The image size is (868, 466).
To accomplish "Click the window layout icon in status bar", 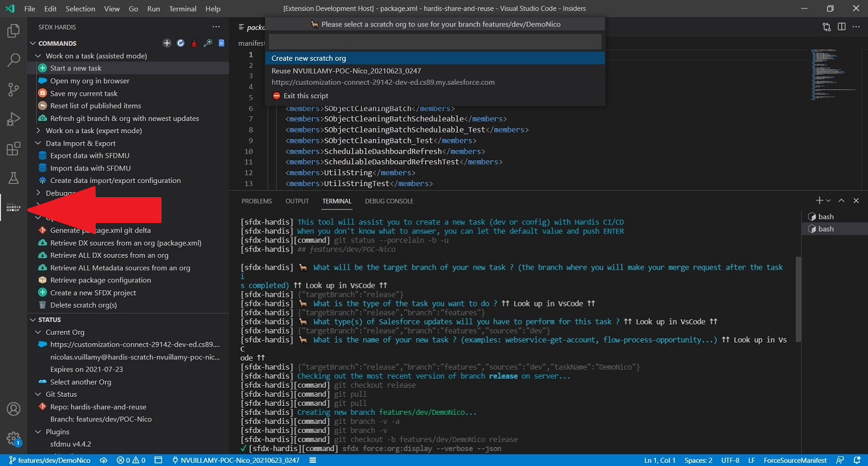I will (x=160, y=460).
